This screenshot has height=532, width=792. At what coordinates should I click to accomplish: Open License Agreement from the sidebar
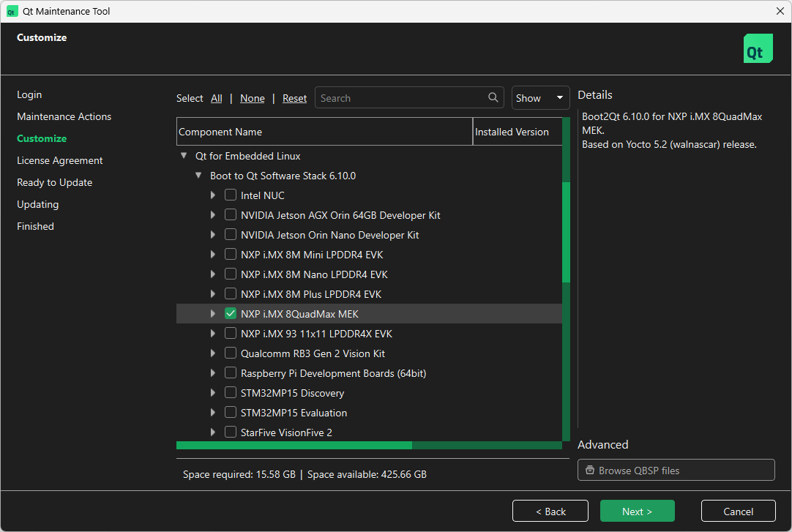click(59, 160)
